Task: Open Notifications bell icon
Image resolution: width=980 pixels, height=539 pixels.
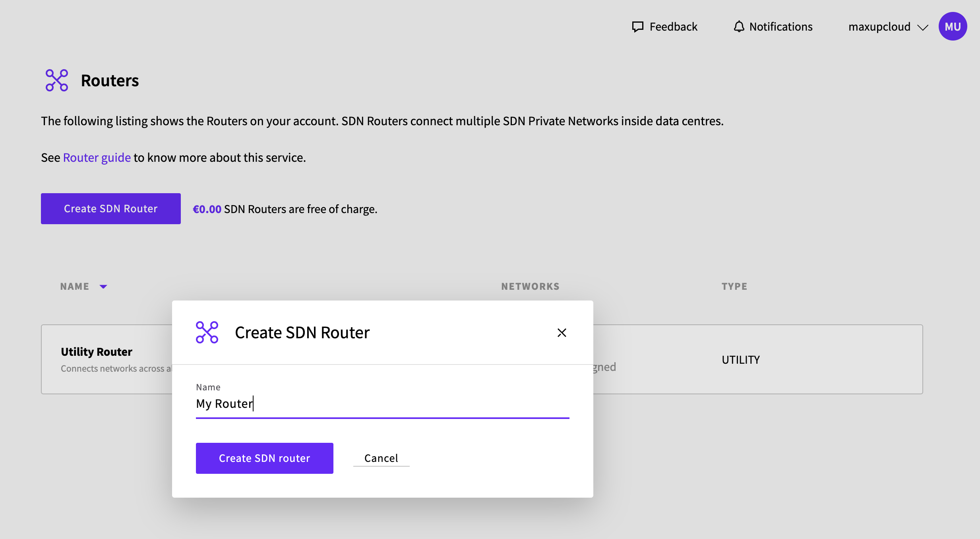Action: [739, 27]
